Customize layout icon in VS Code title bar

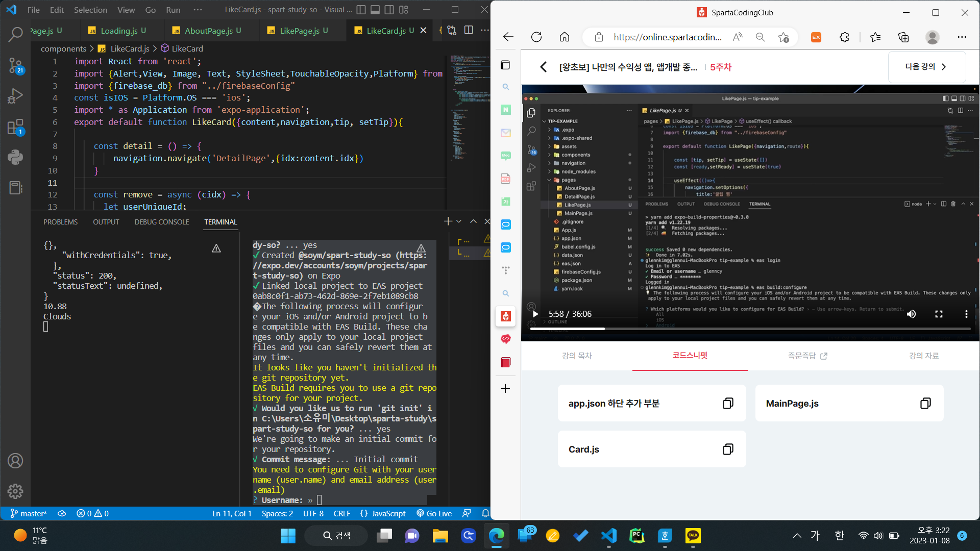coord(404,10)
